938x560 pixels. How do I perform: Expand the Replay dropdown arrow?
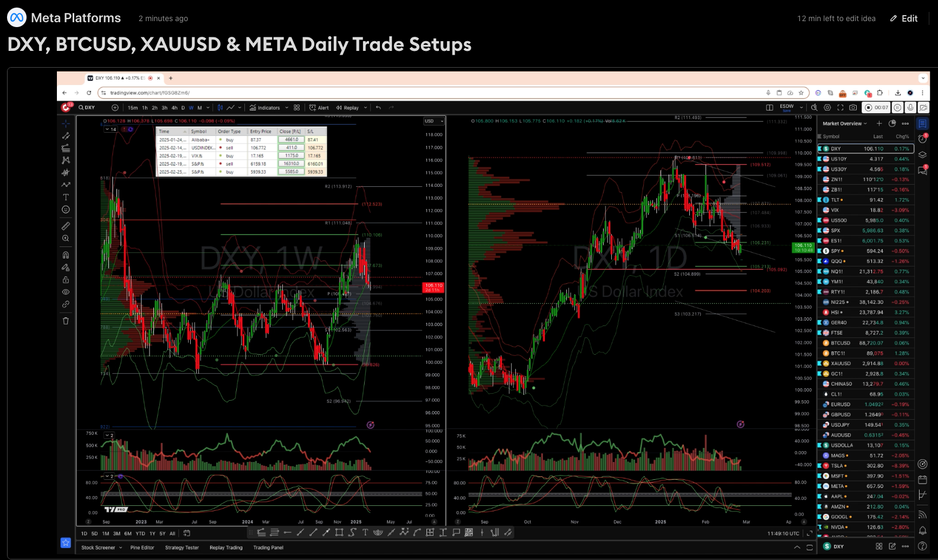click(366, 108)
